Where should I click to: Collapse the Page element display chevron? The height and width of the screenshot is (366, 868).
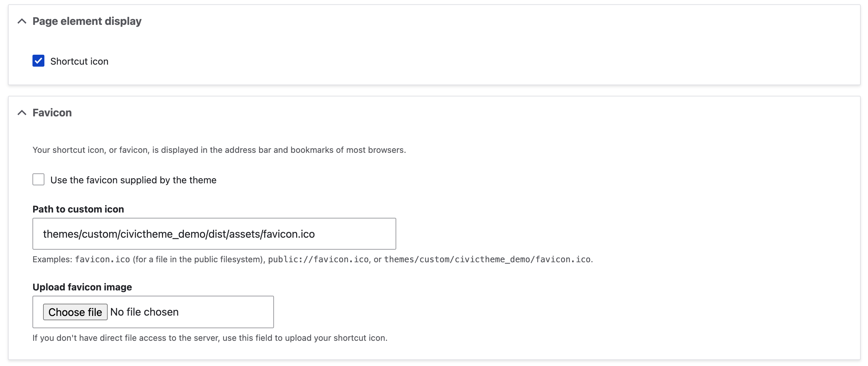[22, 21]
